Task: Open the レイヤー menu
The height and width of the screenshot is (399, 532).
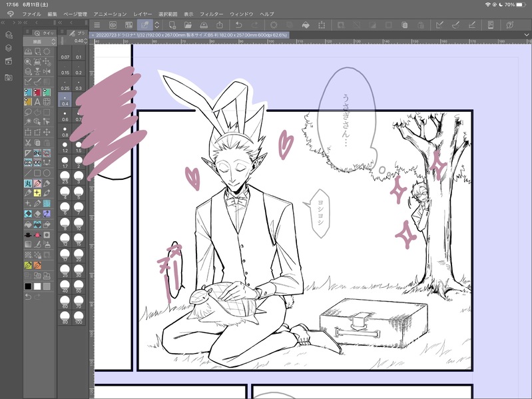Action: 142,14
